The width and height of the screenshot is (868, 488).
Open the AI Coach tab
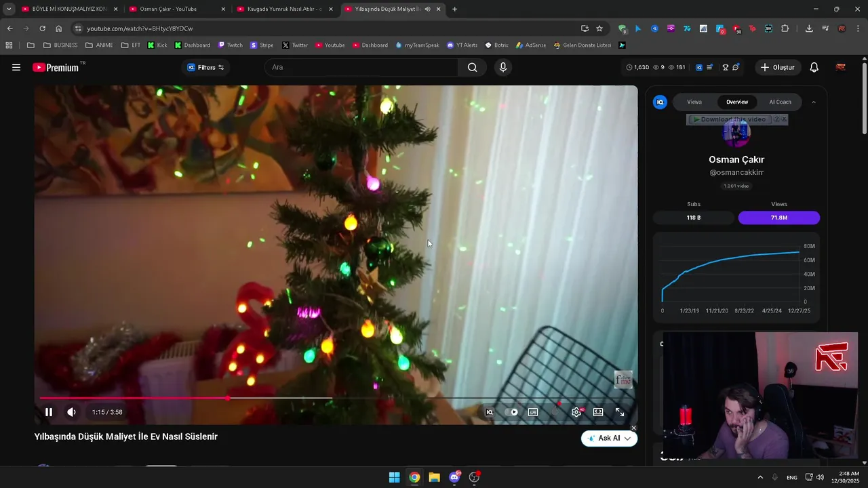click(780, 102)
